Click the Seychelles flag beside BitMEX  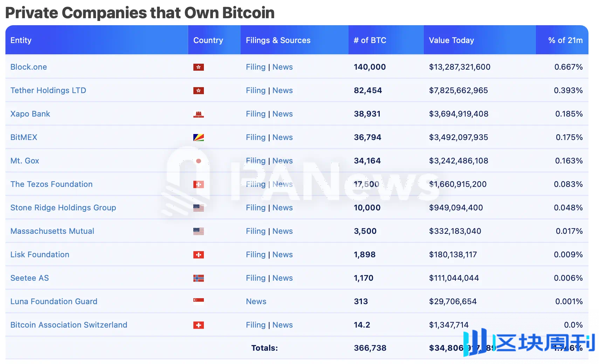tap(198, 137)
